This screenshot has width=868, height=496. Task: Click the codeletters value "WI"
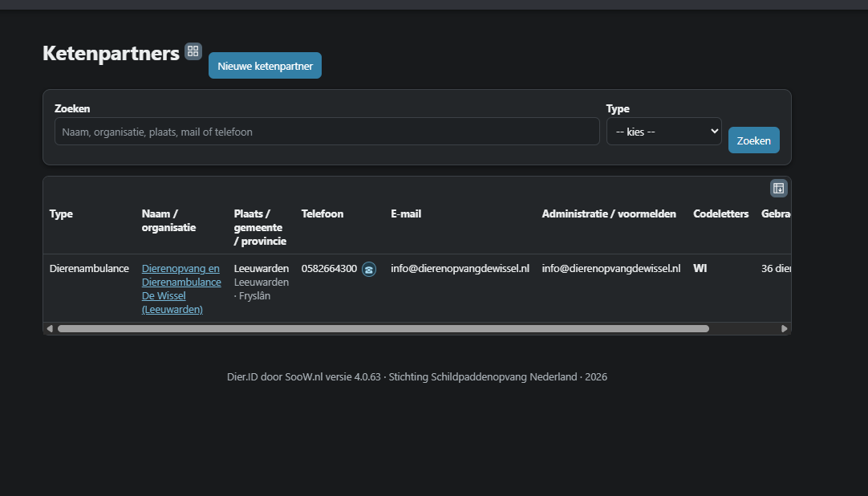coord(700,269)
